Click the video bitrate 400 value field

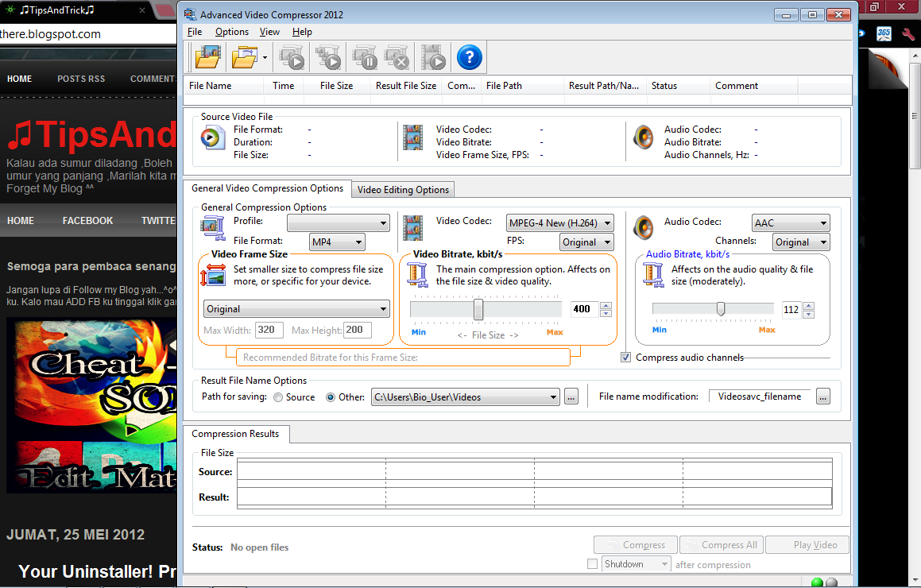(584, 309)
